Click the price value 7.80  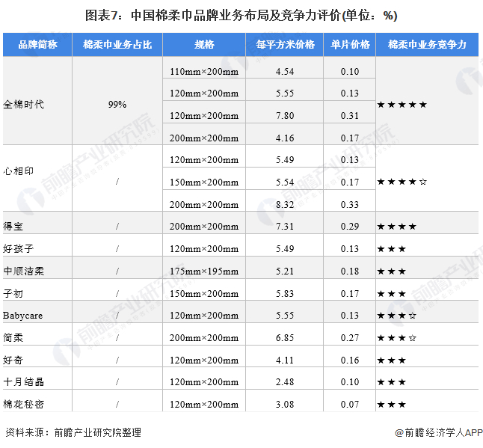click(285, 116)
